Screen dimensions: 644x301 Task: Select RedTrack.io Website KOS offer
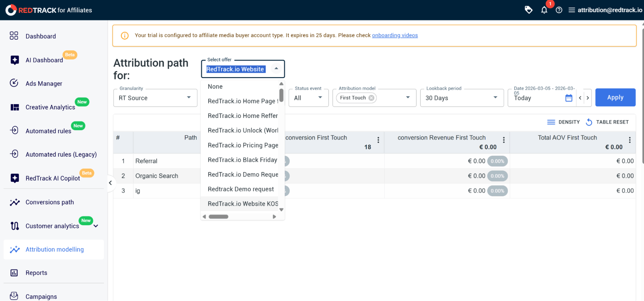point(239,204)
